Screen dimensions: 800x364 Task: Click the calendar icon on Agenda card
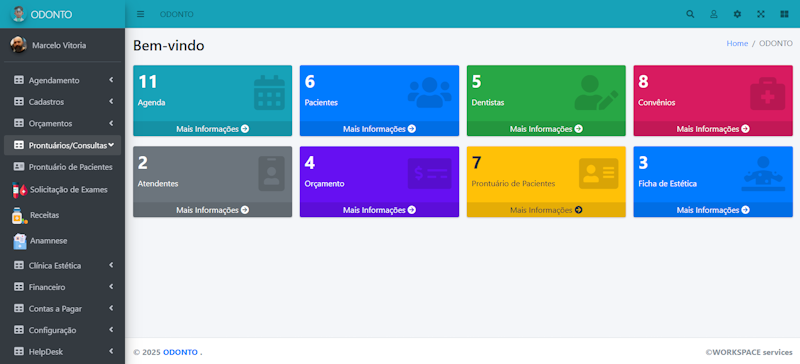tap(269, 92)
